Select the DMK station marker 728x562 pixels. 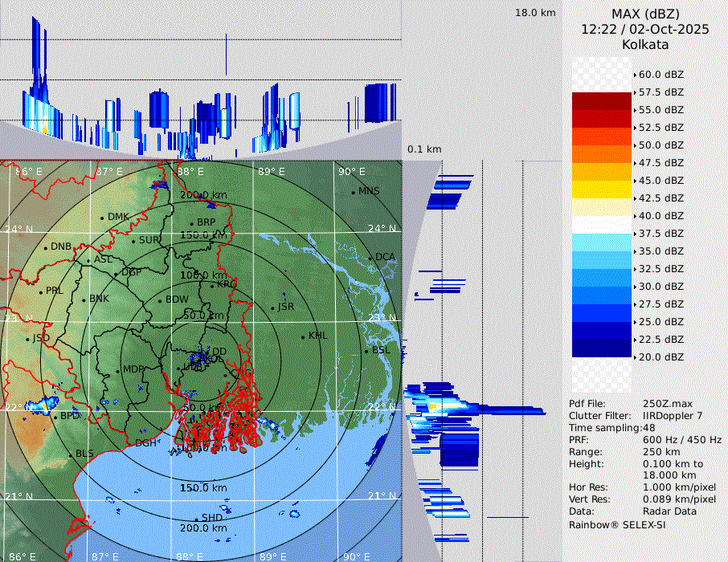pos(102,218)
